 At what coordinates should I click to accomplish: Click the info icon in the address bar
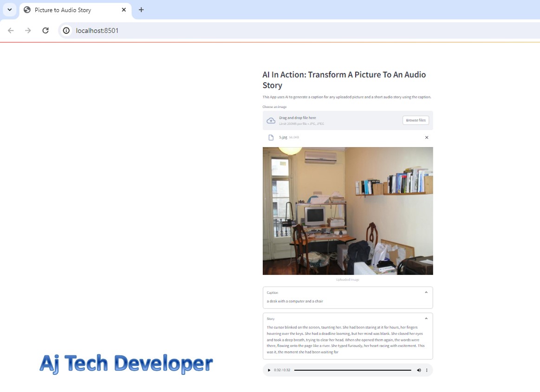pos(66,31)
